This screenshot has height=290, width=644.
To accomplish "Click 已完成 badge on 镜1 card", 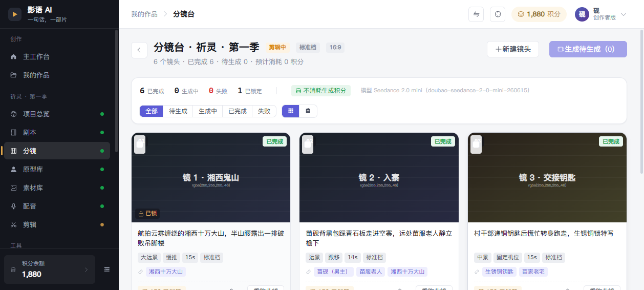I will (274, 141).
